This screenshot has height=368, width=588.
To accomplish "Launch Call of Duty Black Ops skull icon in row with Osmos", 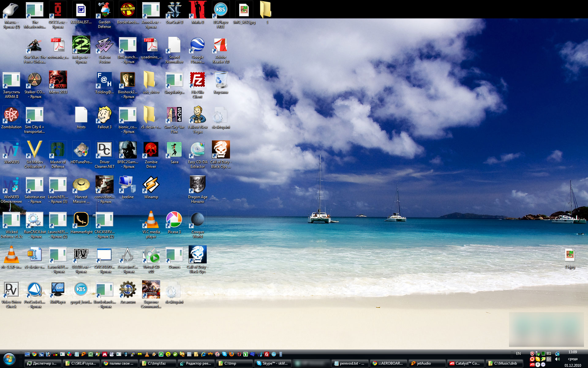I will 198,259.
